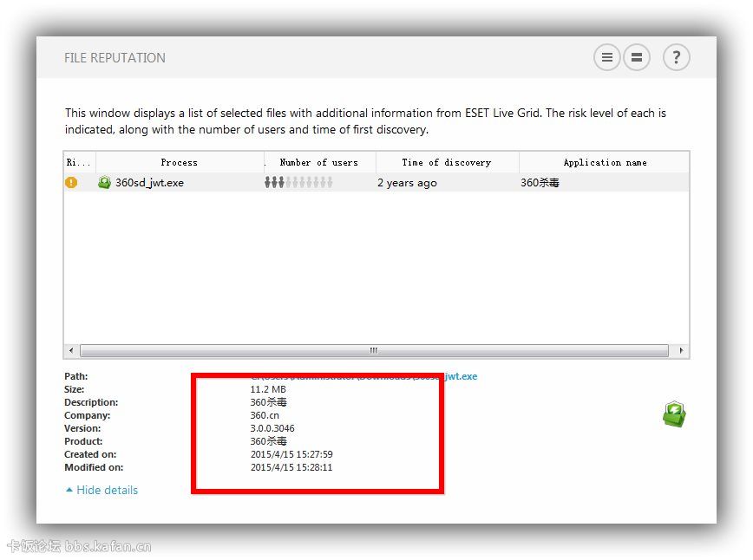
Task: Click the 'Size:' label
Action: [74, 389]
